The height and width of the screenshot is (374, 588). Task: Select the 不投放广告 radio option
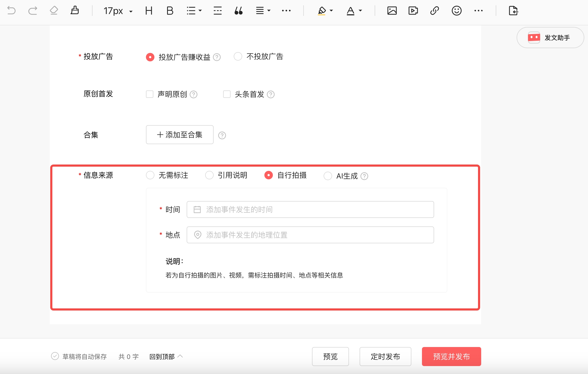coord(238,56)
